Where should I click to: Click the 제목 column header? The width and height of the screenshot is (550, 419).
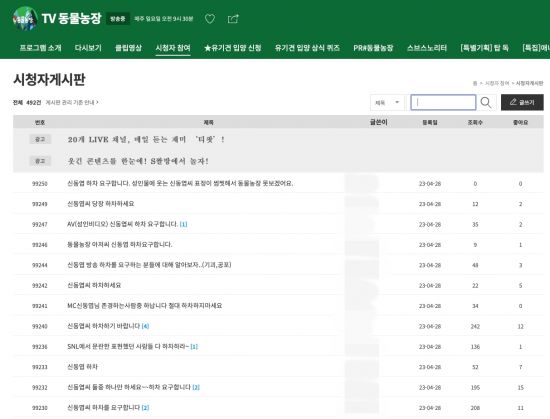[209, 122]
